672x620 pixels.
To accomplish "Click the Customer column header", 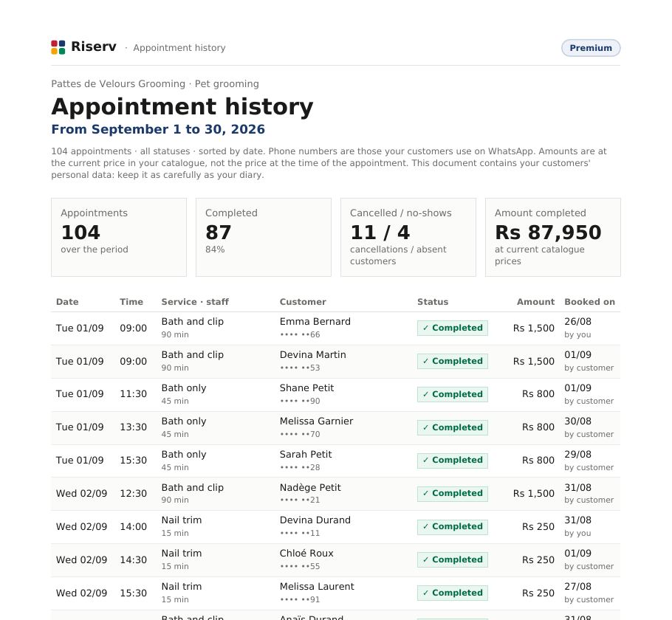I will click(x=303, y=302).
